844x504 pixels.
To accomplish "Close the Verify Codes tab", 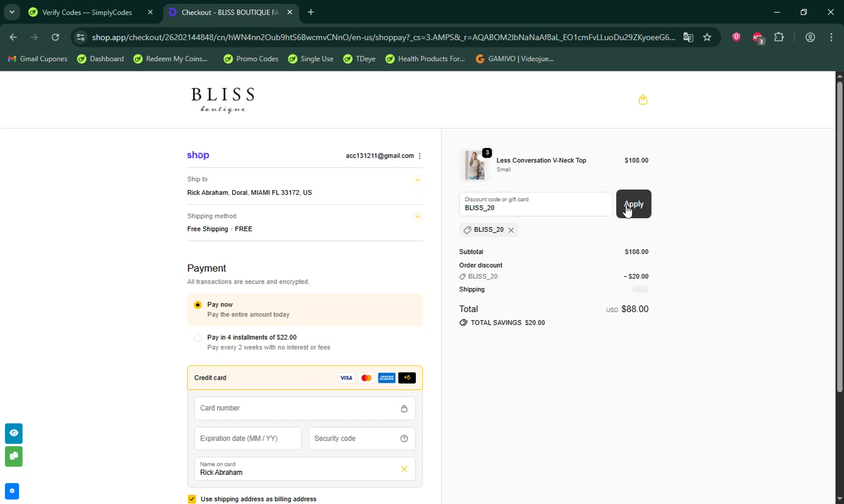I will pos(150,12).
